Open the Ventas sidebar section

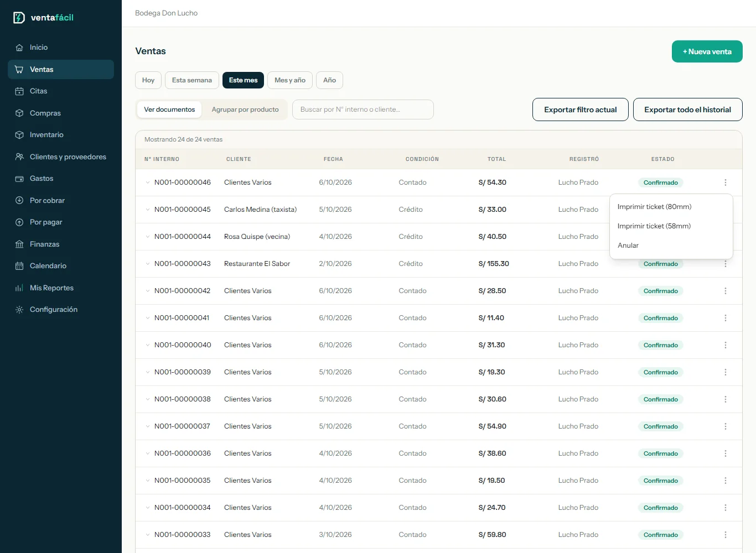(61, 70)
